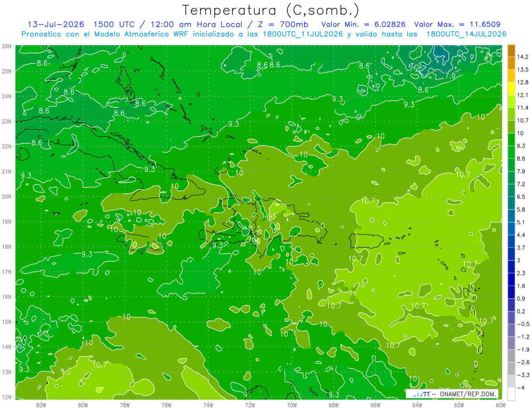Click the 0.9 value on the color scale

click(x=521, y=298)
